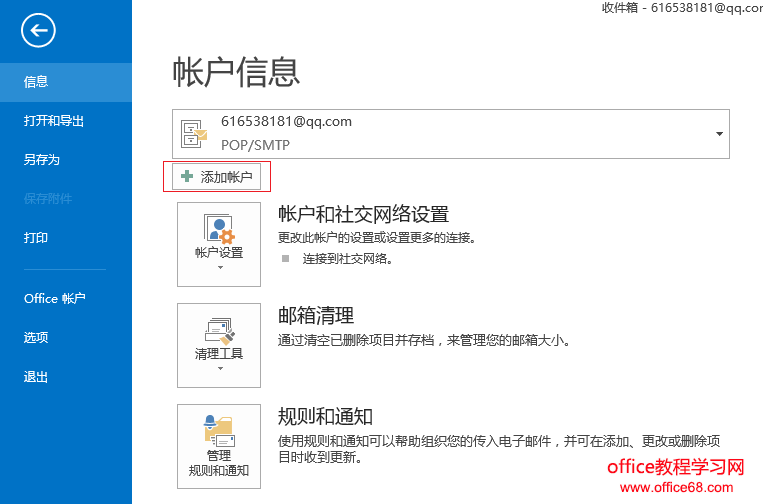Select the 616538181@qq.com account text
The width and height of the screenshot is (763, 504).
[286, 122]
